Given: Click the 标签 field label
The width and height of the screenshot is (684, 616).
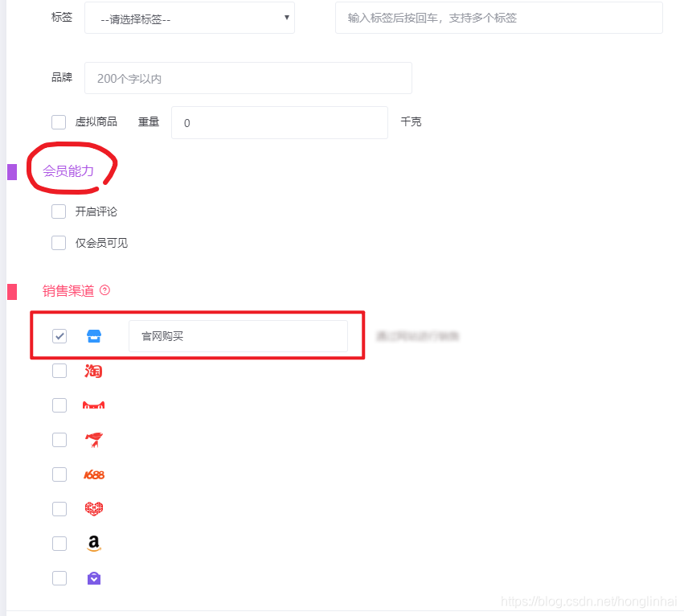Looking at the screenshot, I should click(x=62, y=17).
